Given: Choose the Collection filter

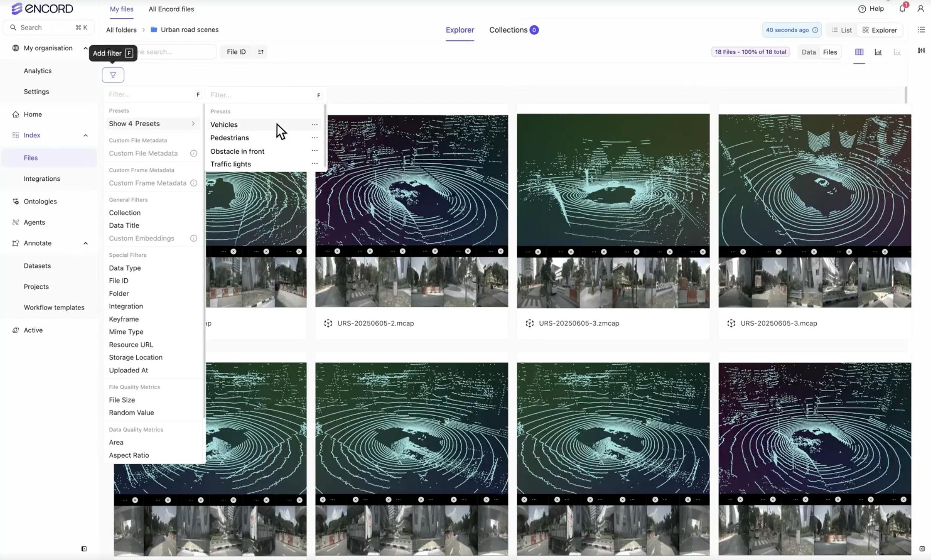Looking at the screenshot, I should (125, 213).
